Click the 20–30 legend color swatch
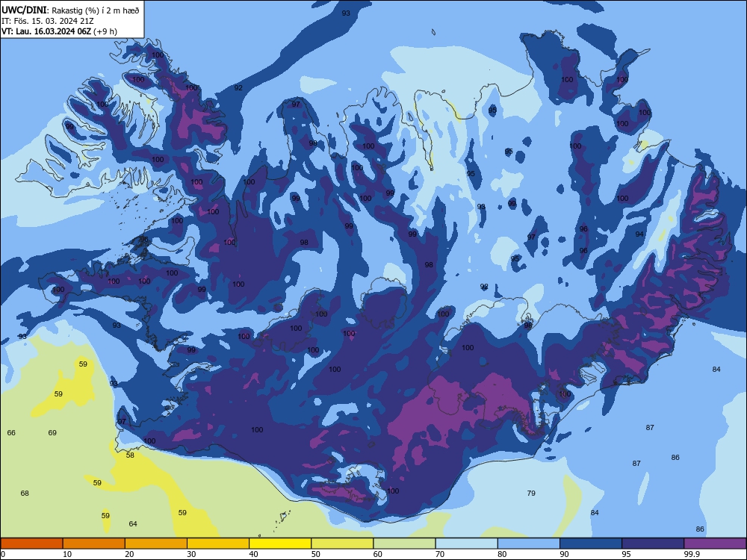The image size is (747, 560). click(x=156, y=544)
